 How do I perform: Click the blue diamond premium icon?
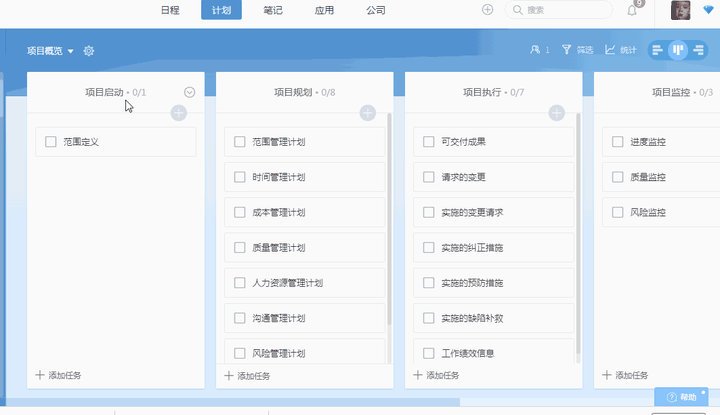(x=709, y=10)
